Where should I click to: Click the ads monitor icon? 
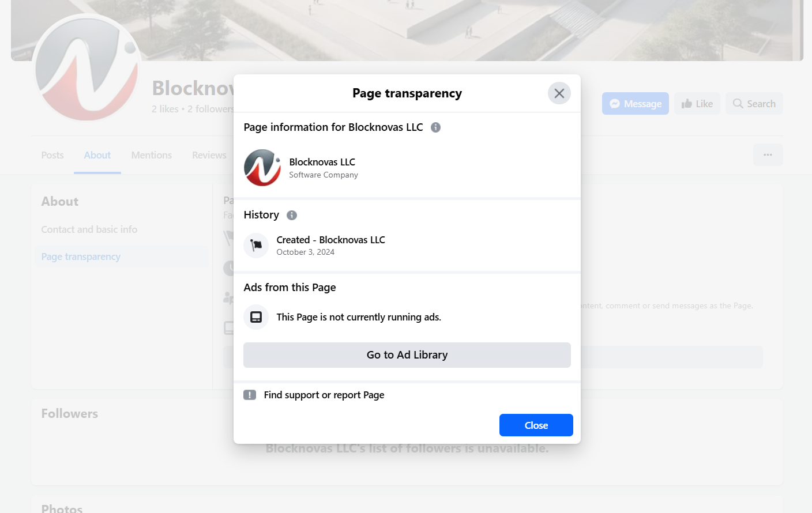256,317
